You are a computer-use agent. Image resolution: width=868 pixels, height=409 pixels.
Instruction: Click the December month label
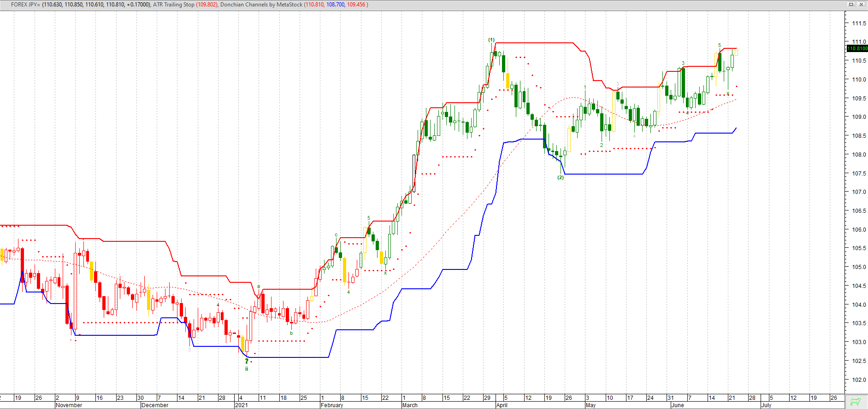click(x=155, y=405)
